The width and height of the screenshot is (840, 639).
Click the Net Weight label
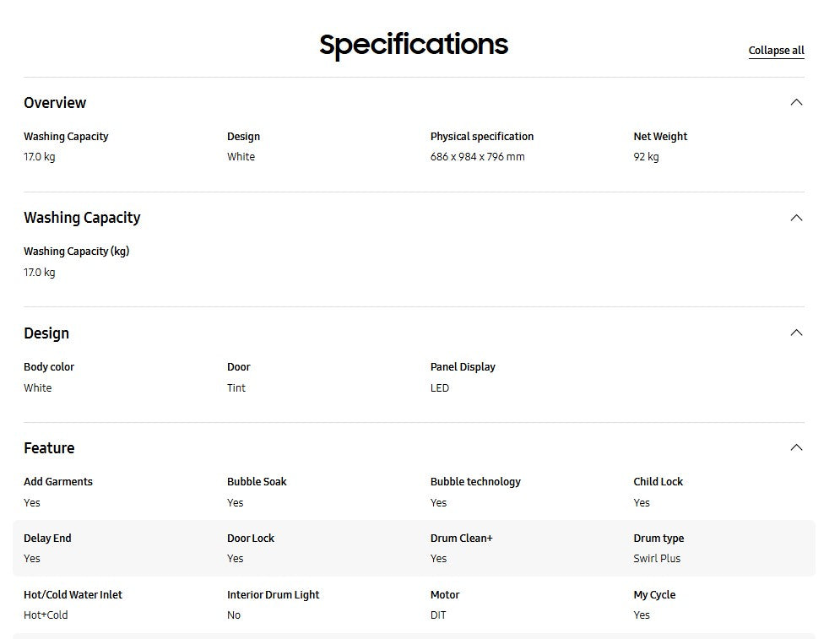coord(660,137)
